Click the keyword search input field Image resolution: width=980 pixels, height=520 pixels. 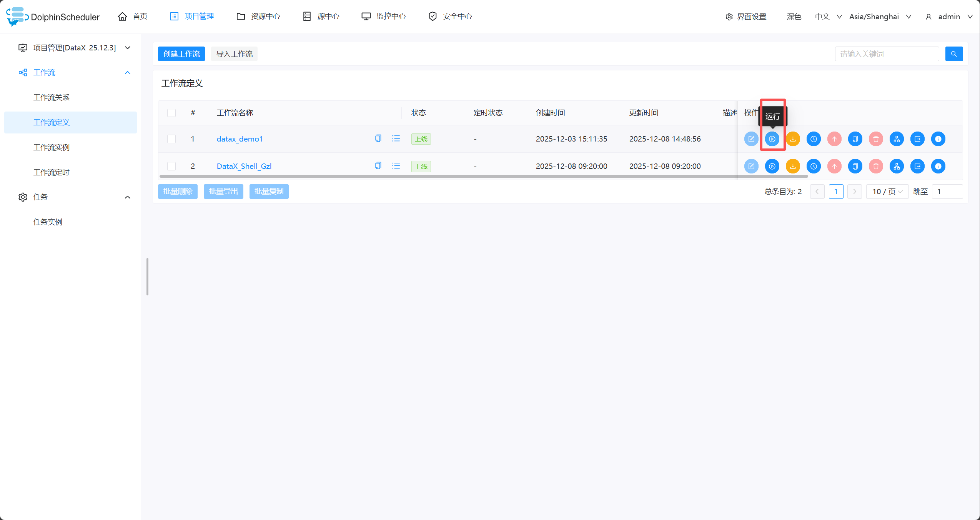[x=887, y=54]
